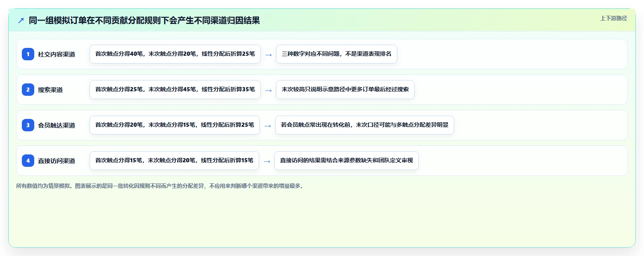Image resolution: width=644 pixels, height=256 pixels.
Task: Click the arrow in the 搜索渠道 row
Action: (268, 90)
